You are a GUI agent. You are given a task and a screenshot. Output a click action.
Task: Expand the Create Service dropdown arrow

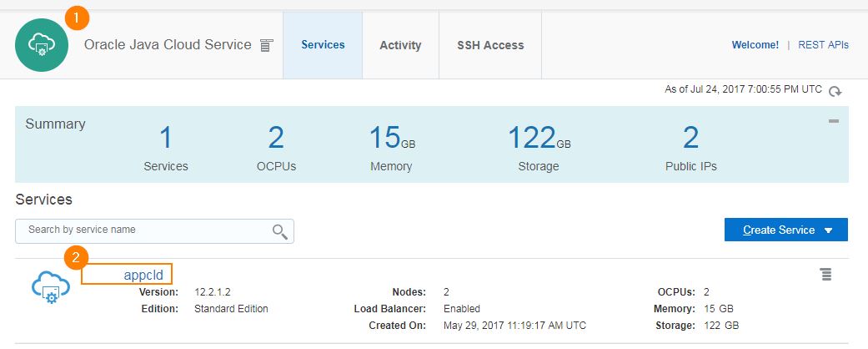[828, 230]
